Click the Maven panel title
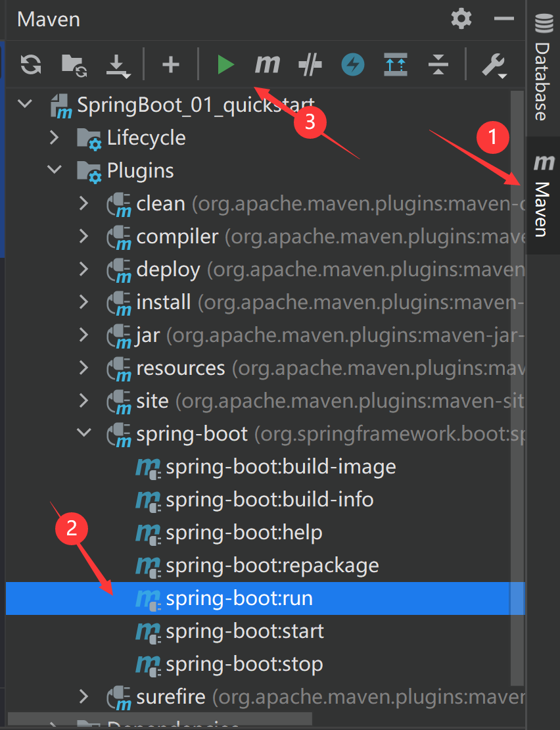This screenshot has height=730, width=560. click(x=49, y=20)
